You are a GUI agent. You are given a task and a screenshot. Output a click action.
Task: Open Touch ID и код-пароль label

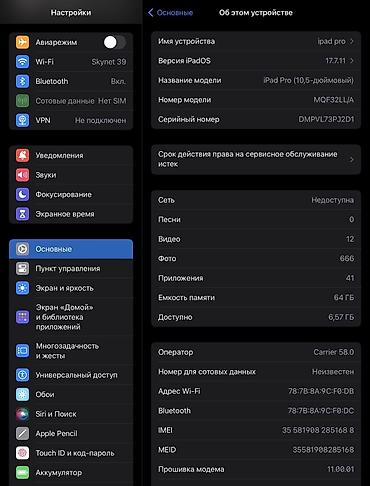tap(75, 453)
